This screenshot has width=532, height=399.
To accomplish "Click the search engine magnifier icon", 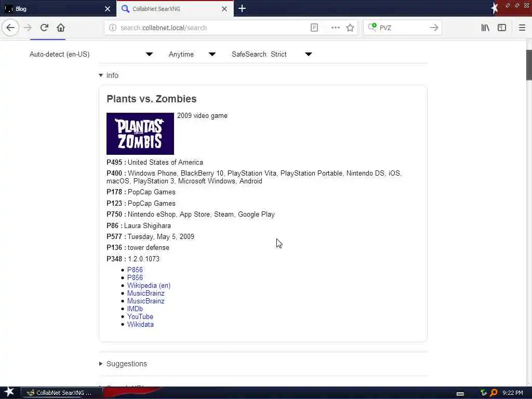I will pos(372,27).
